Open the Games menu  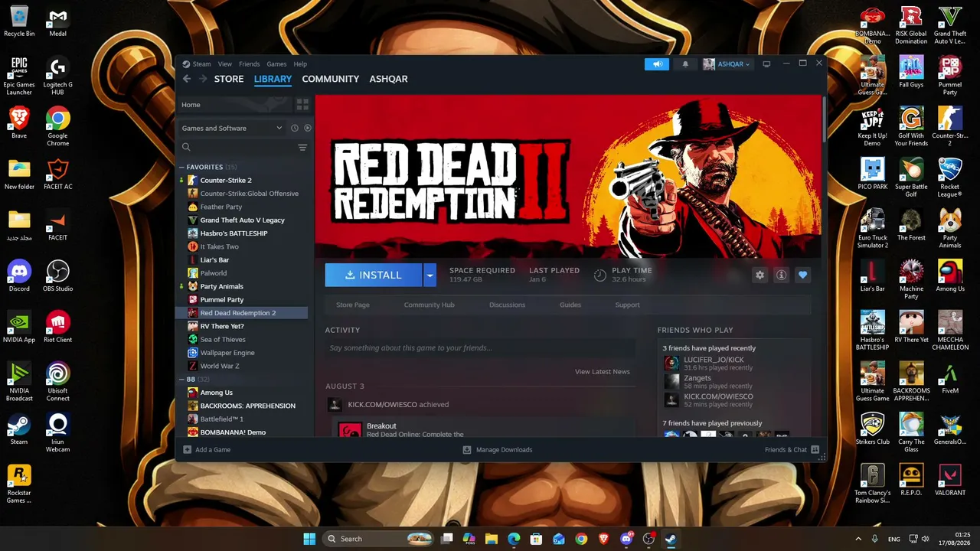(x=276, y=64)
